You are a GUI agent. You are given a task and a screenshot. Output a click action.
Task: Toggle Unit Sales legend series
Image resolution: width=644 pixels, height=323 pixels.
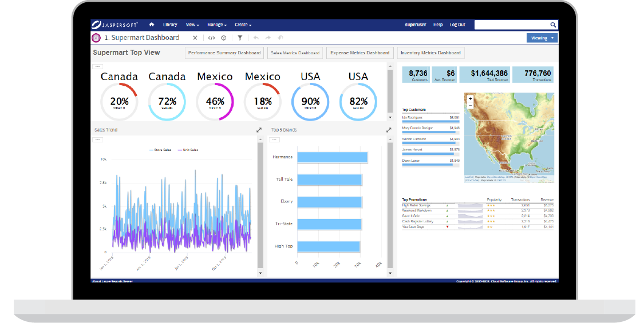[188, 150]
